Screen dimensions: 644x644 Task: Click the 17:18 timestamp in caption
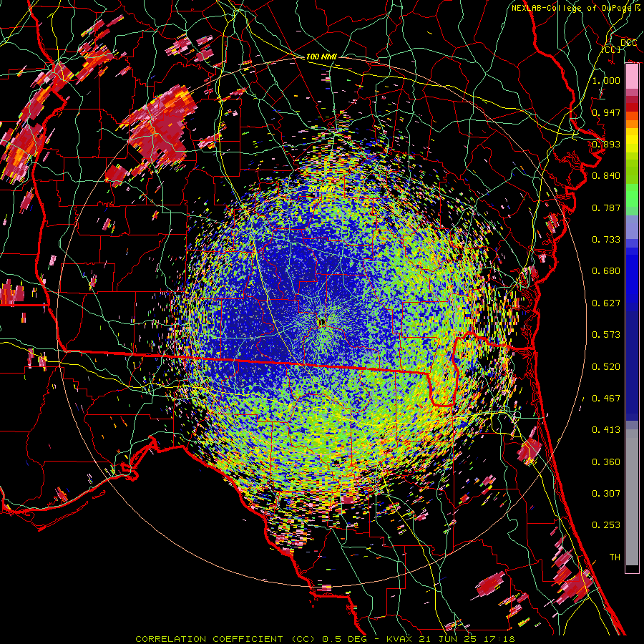[501, 639]
